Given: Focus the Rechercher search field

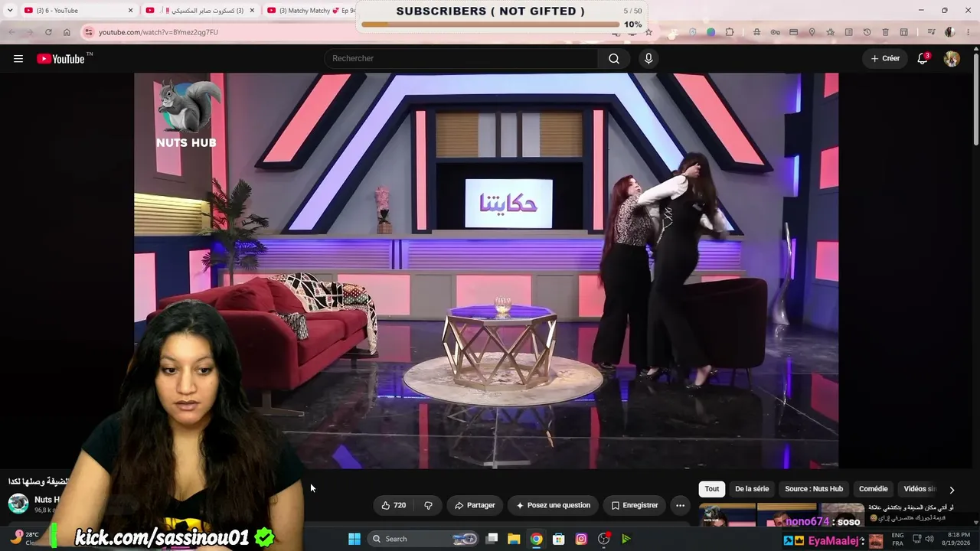Looking at the screenshot, I should tap(461, 59).
